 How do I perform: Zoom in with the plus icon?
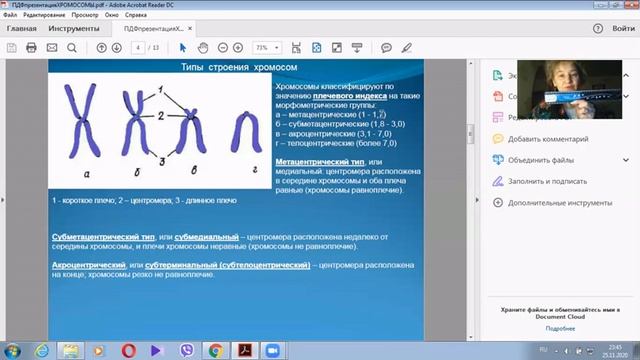[x=238, y=48]
